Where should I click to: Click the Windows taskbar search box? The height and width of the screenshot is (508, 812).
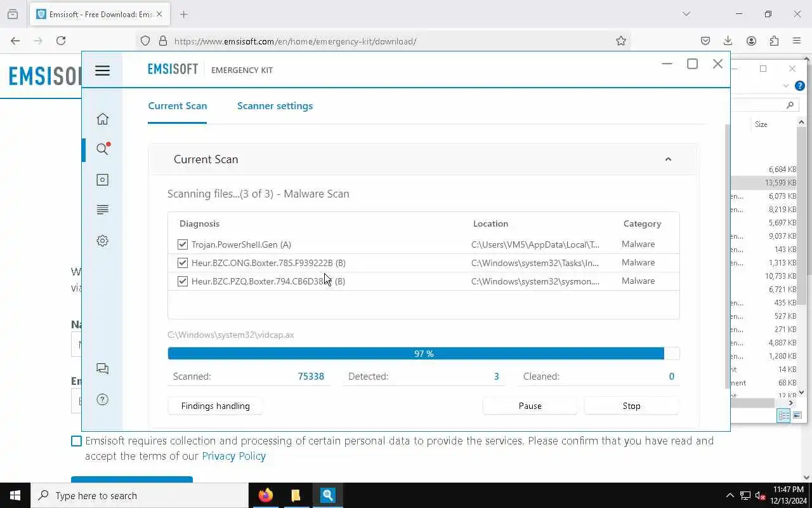[140, 495]
